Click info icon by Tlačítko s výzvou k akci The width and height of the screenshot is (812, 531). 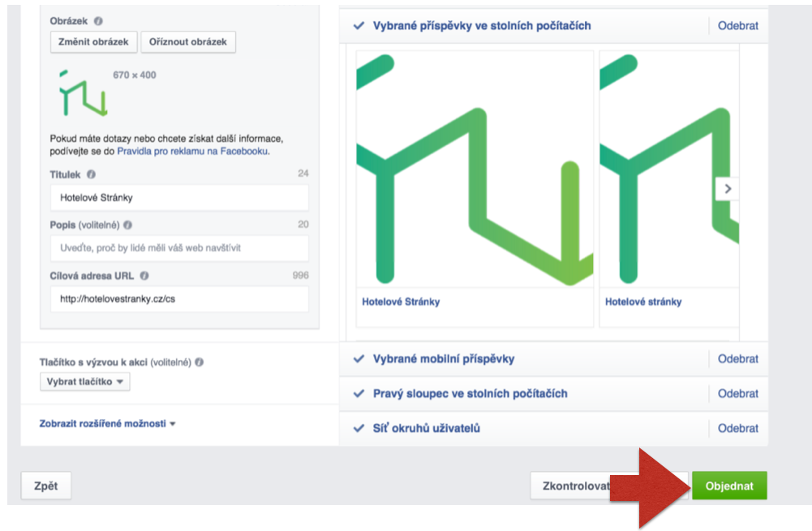pyautogui.click(x=200, y=362)
